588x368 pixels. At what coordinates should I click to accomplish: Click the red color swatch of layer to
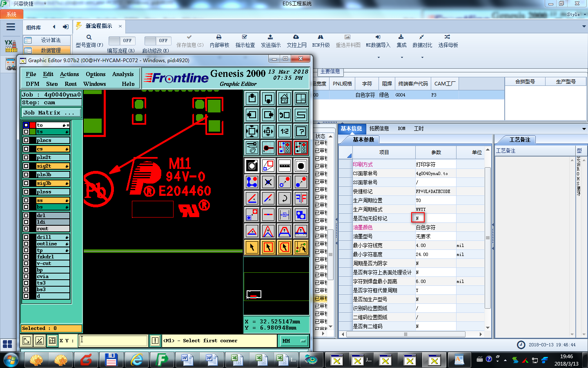[x=33, y=125]
